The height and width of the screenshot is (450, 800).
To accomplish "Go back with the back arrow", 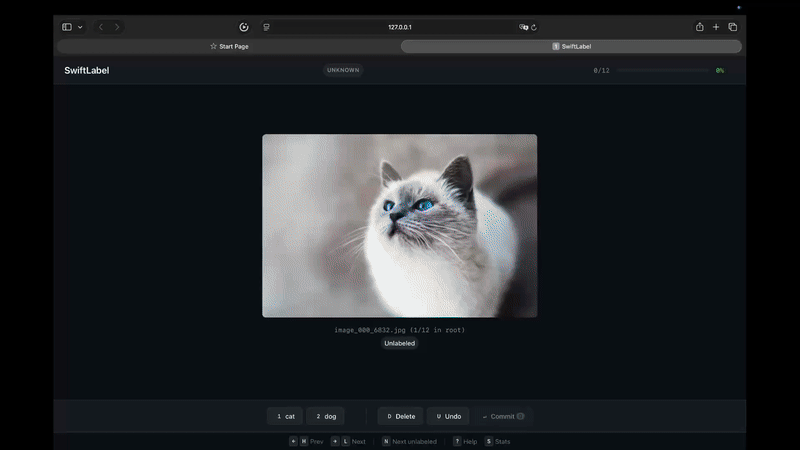I will (x=101, y=27).
